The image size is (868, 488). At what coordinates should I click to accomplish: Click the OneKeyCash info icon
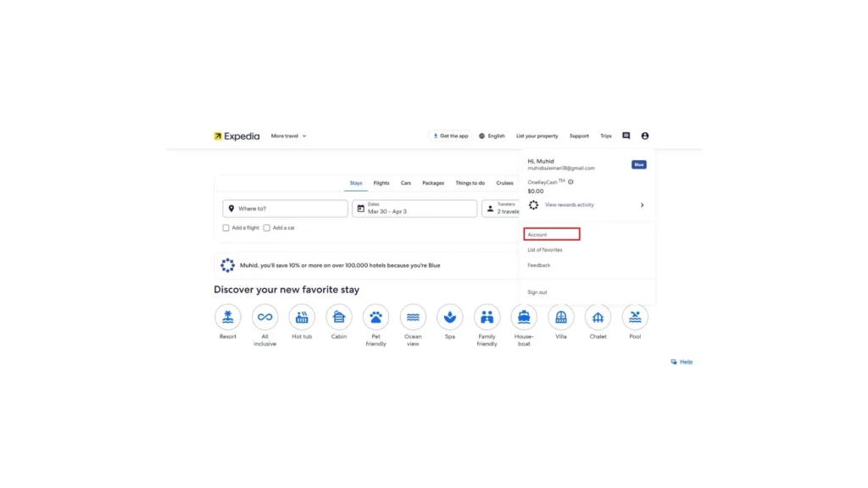(x=570, y=182)
